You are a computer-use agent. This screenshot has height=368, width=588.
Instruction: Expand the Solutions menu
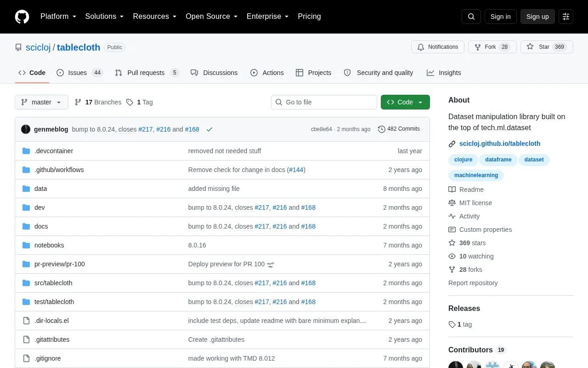tap(104, 17)
